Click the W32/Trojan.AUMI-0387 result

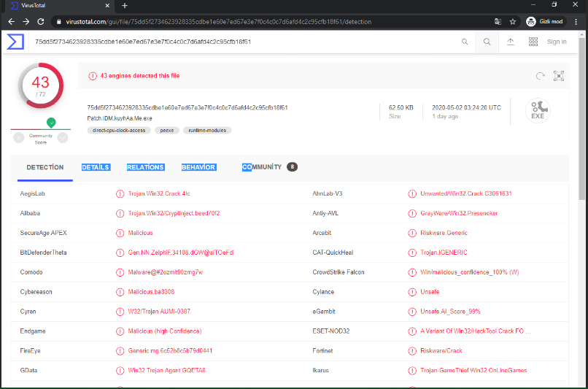pyautogui.click(x=159, y=312)
